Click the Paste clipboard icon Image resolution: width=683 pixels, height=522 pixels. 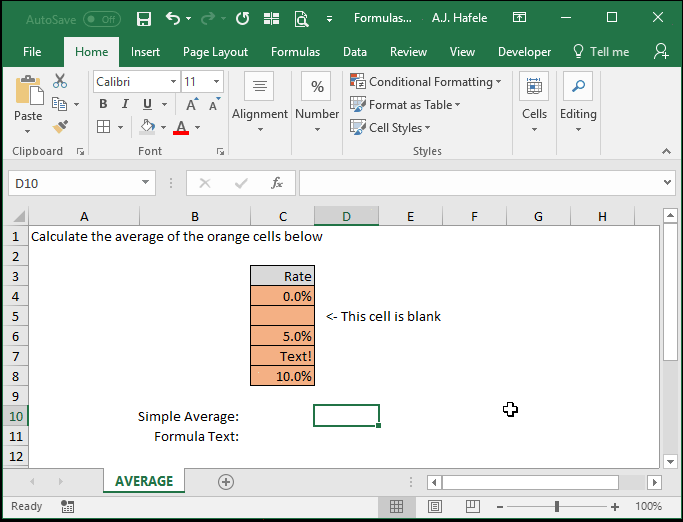tap(29, 90)
